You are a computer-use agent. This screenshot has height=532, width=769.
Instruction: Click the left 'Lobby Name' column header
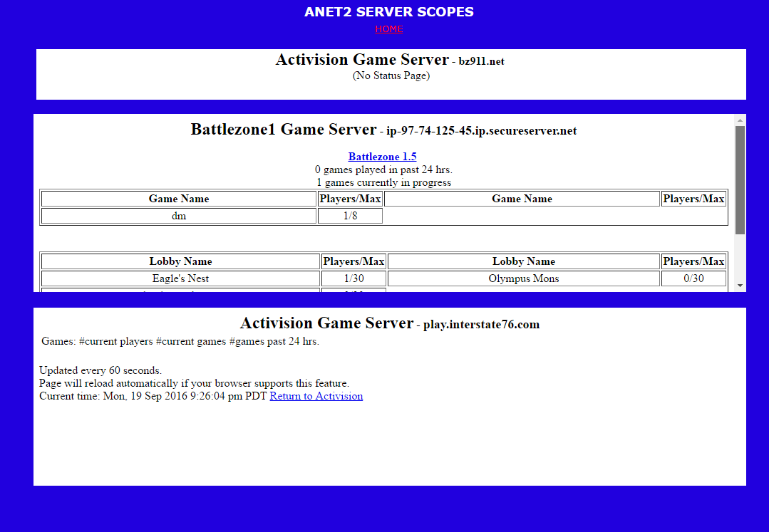coord(180,261)
